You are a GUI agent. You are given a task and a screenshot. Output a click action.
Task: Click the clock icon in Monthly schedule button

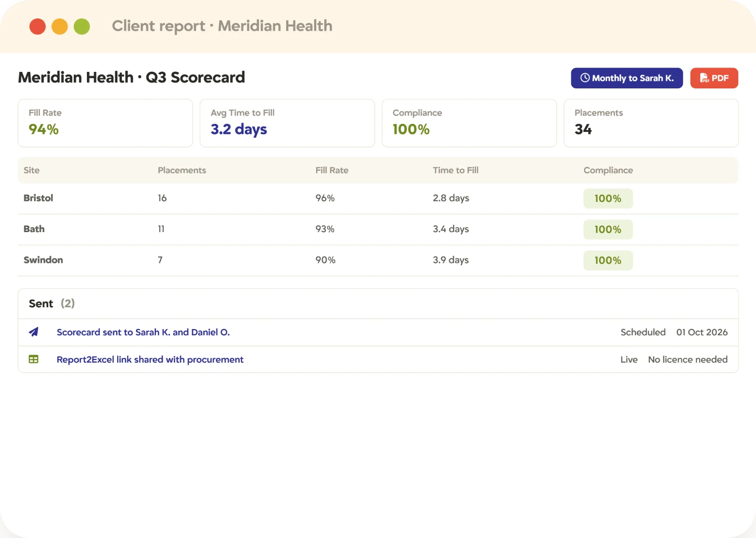pyautogui.click(x=585, y=78)
